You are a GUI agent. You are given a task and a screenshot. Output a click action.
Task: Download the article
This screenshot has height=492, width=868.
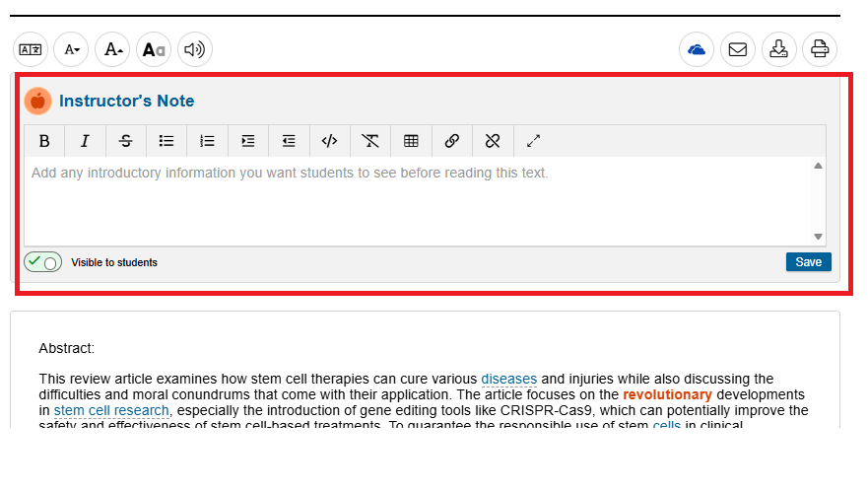coord(778,49)
